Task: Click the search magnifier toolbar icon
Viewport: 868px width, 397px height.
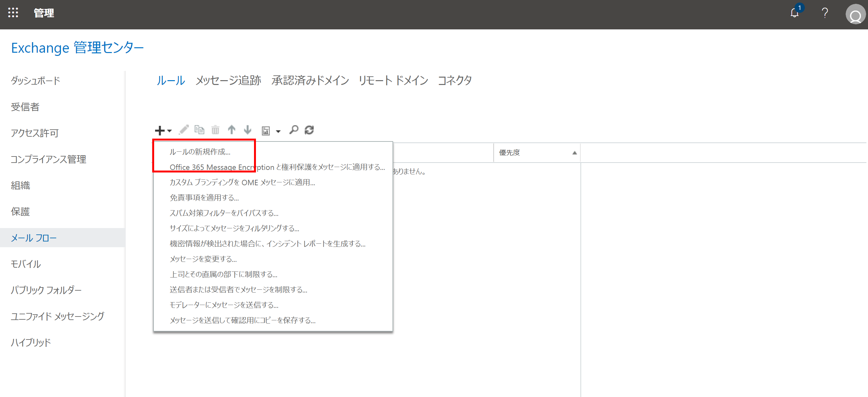Action: [x=294, y=130]
